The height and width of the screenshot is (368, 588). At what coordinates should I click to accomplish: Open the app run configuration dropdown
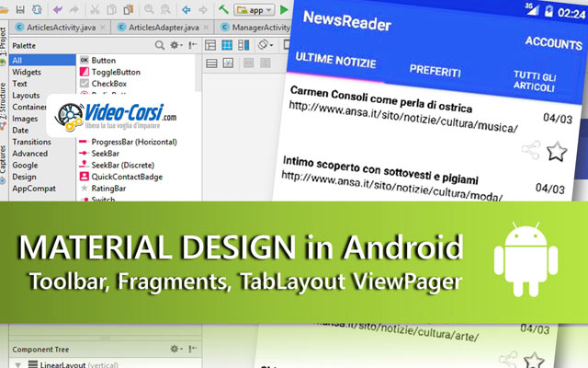[x=254, y=10]
